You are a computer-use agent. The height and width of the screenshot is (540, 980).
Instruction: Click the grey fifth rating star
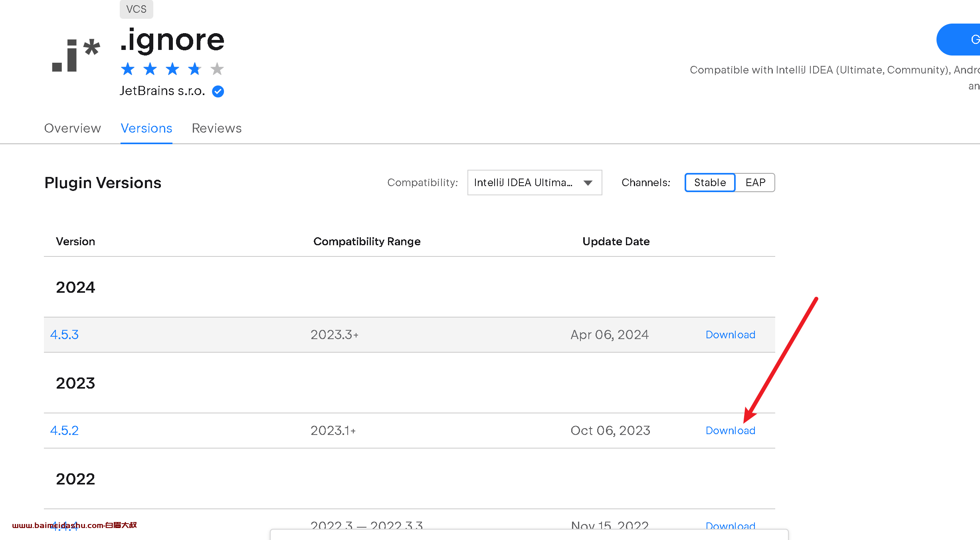[217, 69]
